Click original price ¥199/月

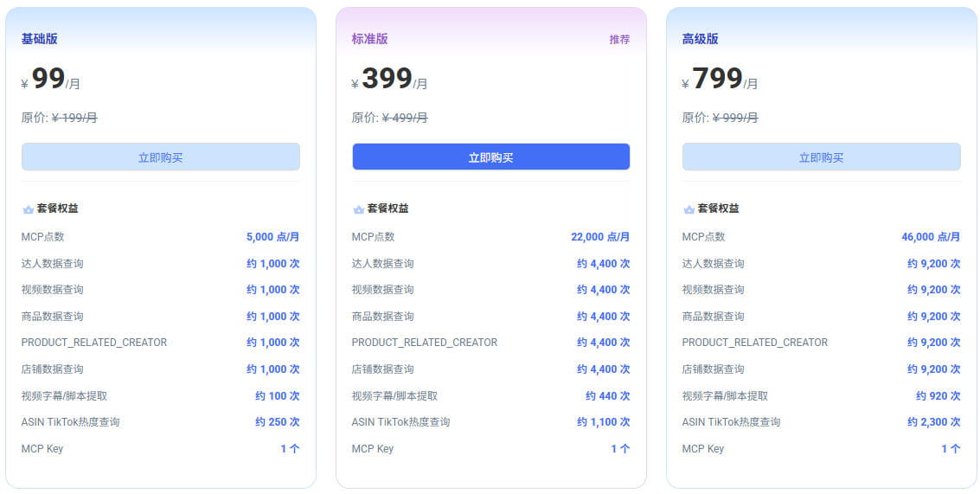(x=74, y=118)
